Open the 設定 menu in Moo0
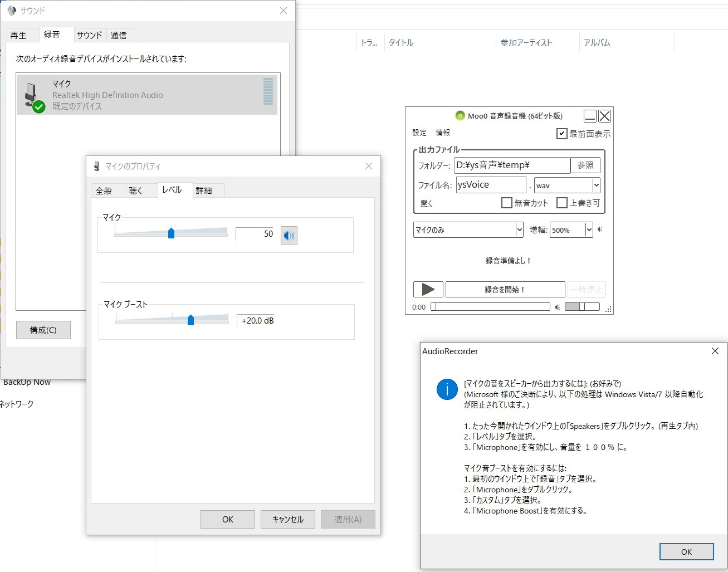Image resolution: width=728 pixels, height=572 pixels. point(419,133)
